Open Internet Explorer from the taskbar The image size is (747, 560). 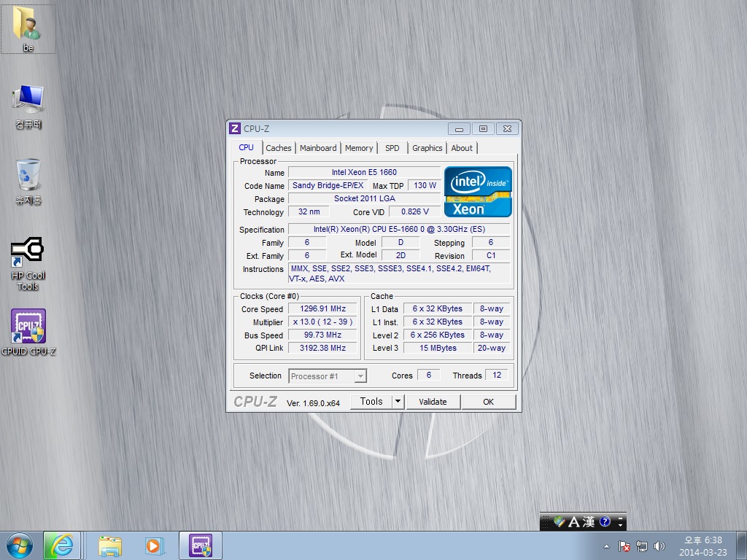[62, 545]
